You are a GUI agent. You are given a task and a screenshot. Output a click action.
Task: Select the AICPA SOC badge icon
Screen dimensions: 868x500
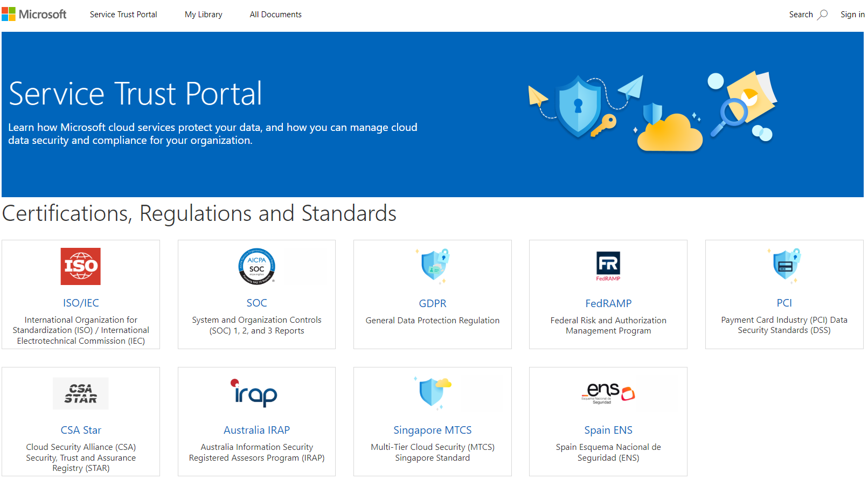pyautogui.click(x=256, y=266)
